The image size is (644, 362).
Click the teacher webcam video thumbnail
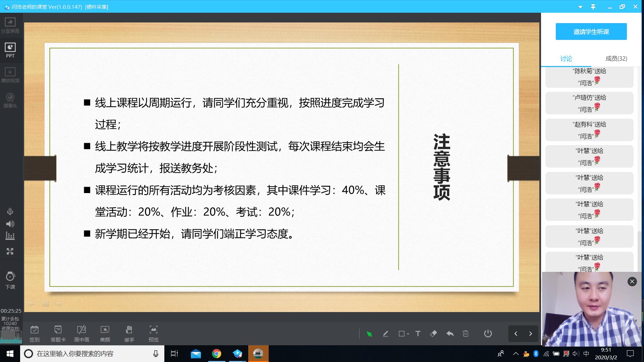tap(592, 309)
